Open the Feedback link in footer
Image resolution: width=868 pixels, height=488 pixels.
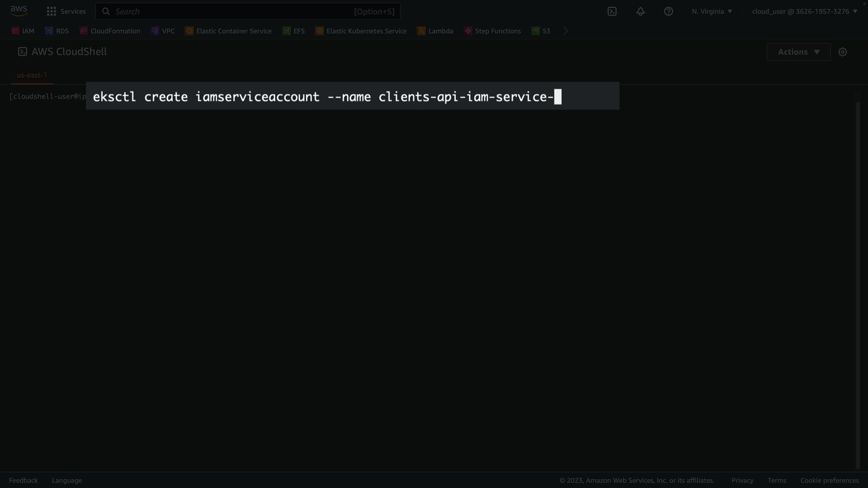24,480
